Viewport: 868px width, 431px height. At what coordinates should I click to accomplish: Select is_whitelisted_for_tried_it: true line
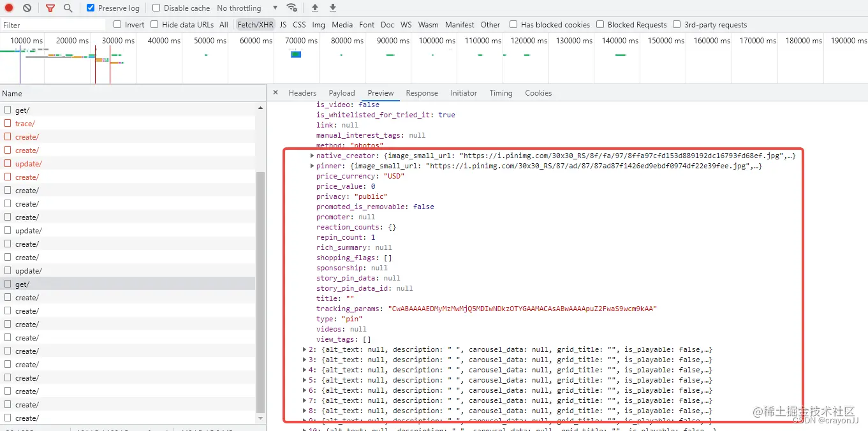point(386,115)
